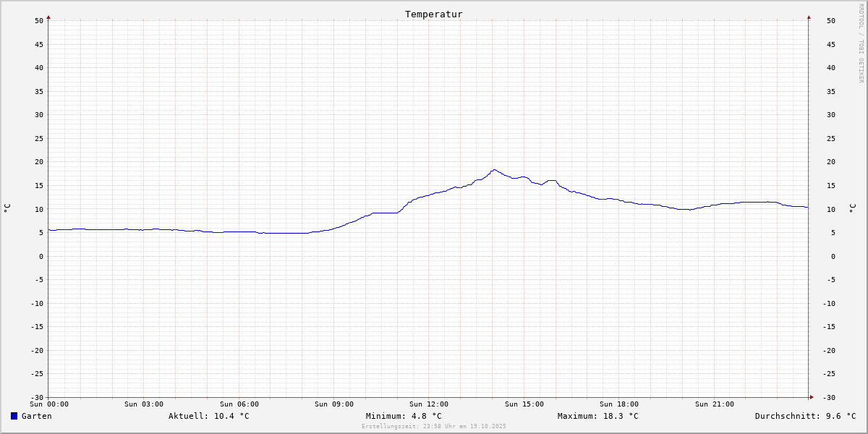Image resolution: width=868 pixels, height=434 pixels.
Task: Click the Sun 21:00 time axis label
Action: (715, 404)
